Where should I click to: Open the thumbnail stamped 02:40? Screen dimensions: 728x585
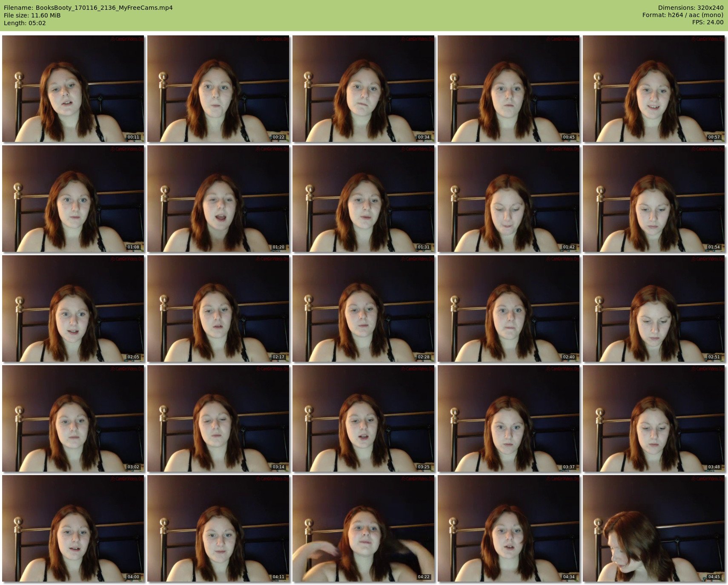(509, 308)
